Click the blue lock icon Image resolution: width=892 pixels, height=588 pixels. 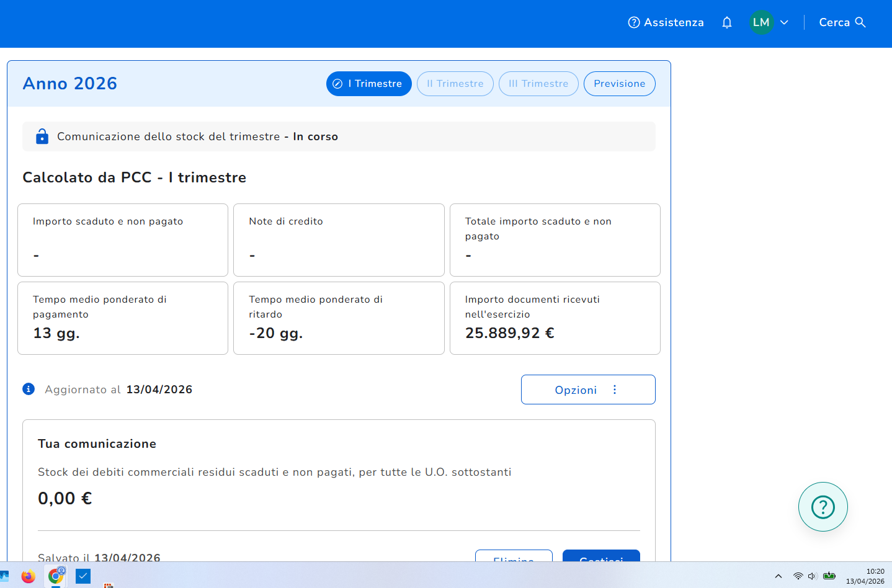[x=42, y=136]
